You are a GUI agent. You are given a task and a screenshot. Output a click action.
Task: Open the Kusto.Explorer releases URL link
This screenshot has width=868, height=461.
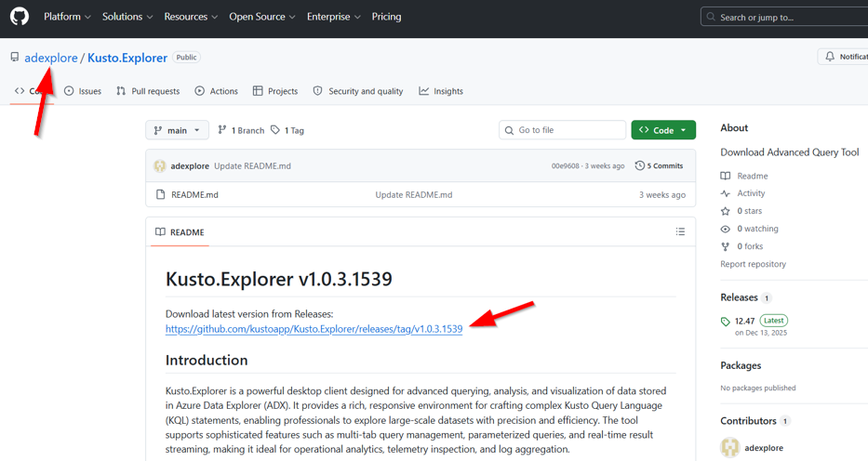pos(314,329)
